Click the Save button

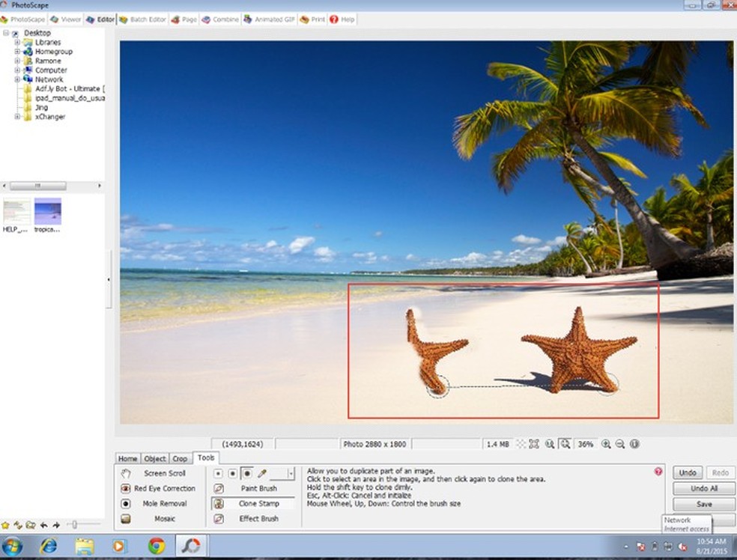[x=703, y=505]
